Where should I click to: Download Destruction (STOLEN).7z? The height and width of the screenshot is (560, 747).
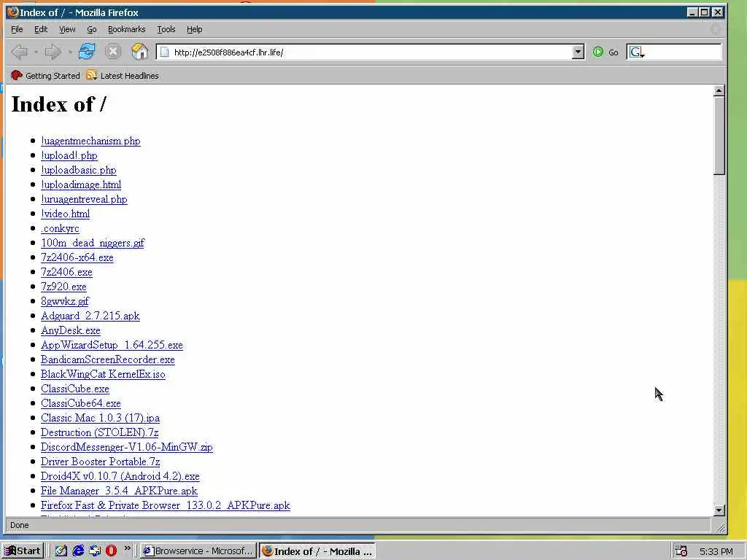coord(99,432)
